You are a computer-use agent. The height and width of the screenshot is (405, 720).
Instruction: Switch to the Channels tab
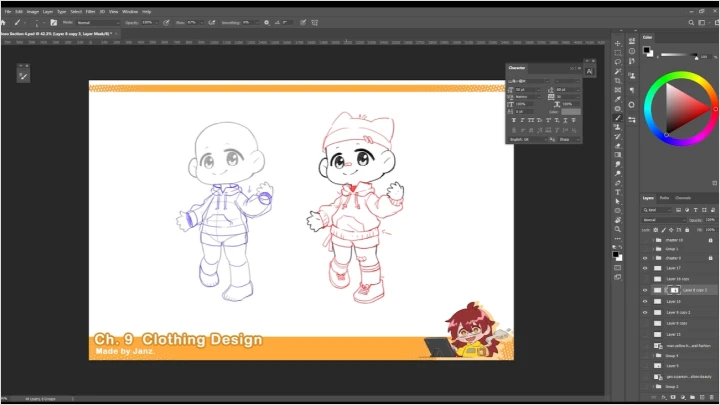click(x=682, y=198)
